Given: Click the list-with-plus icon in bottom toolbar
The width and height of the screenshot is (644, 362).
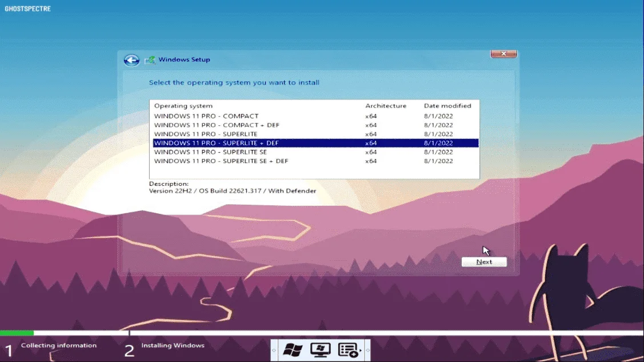Looking at the screenshot, I should click(x=348, y=350).
